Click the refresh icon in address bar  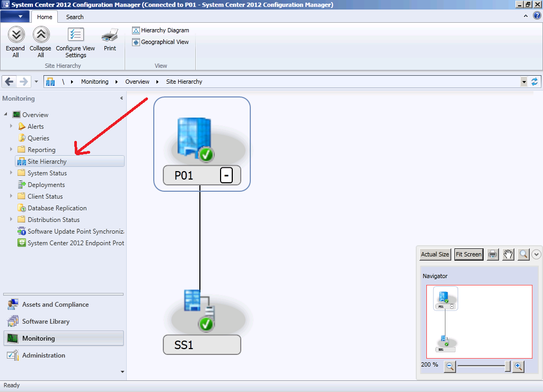coord(535,82)
